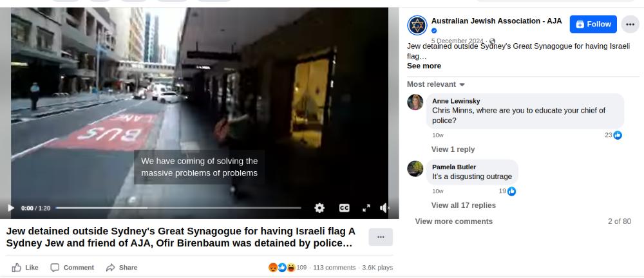Play the video
The width and height of the screenshot is (644, 278).
[x=11, y=208]
